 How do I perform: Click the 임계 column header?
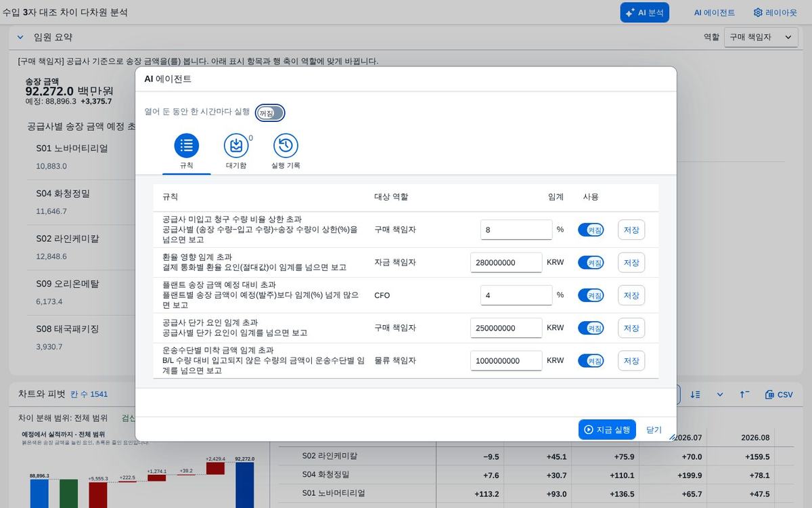click(556, 196)
